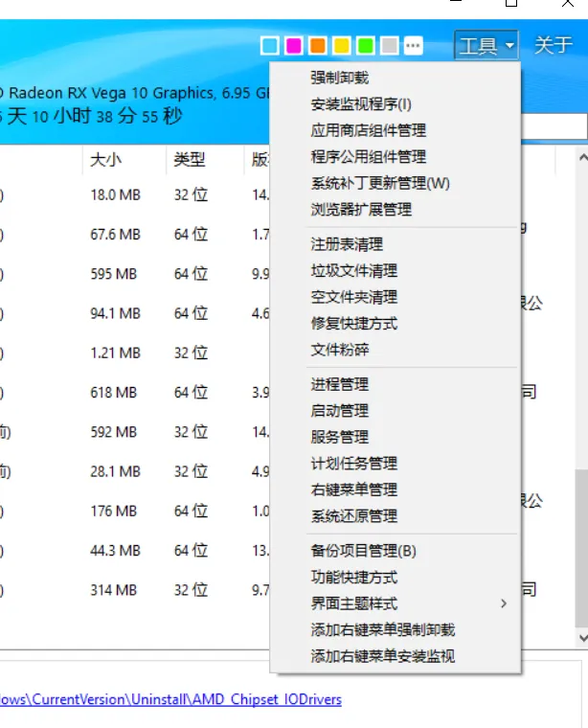Choose 空文件夹清理 menu item
This screenshot has height=728, width=588.
395,297
